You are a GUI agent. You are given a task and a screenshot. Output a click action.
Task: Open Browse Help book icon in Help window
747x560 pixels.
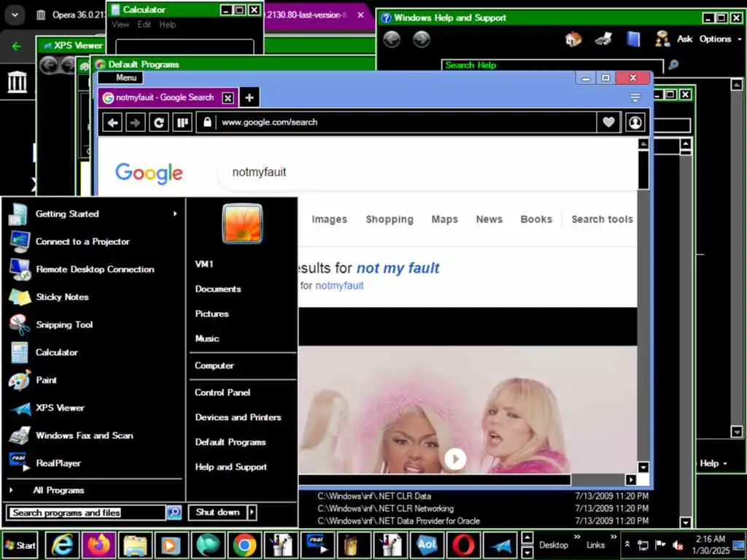[x=633, y=39]
